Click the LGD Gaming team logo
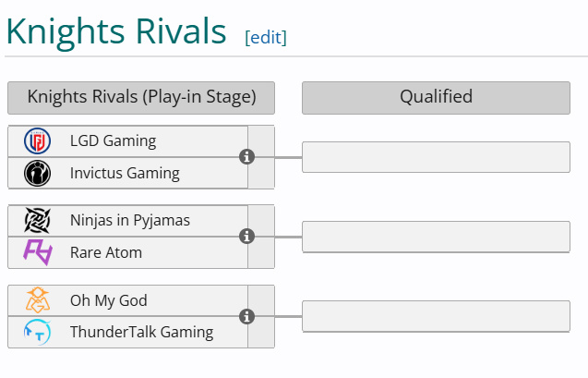The width and height of the screenshot is (588, 378). pyautogui.click(x=37, y=141)
